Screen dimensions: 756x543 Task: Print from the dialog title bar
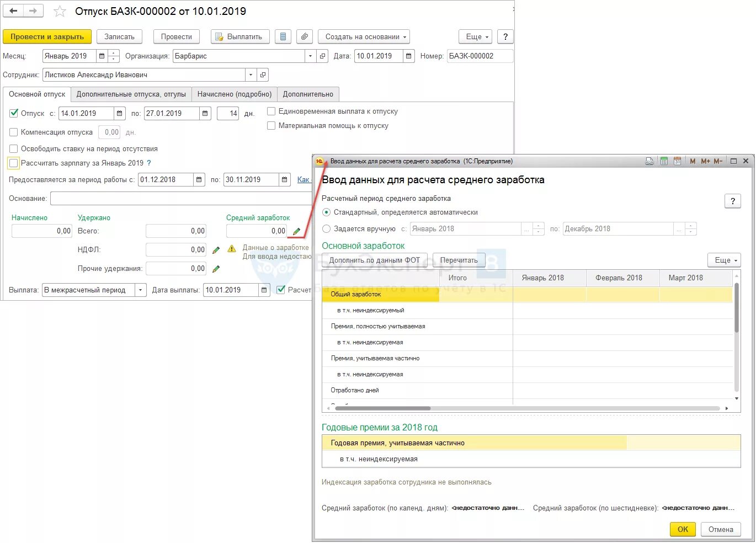tap(649, 161)
